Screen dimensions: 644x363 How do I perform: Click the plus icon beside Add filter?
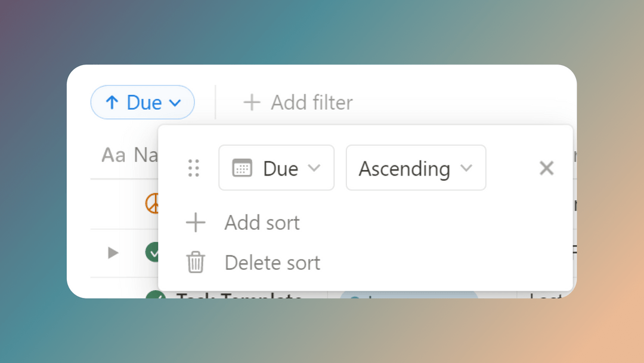pos(252,102)
